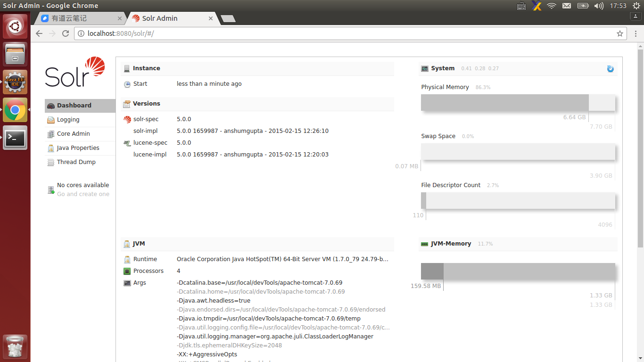Bookmark this page with the star

(x=620, y=33)
